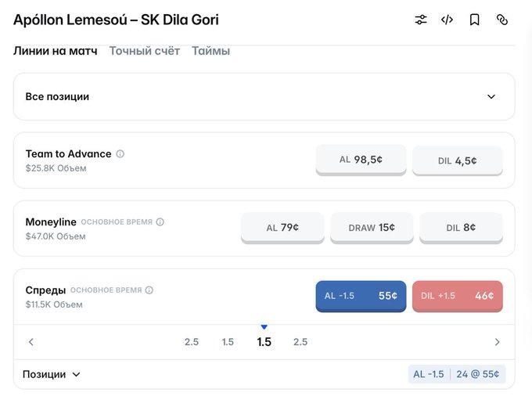Switch to the Линии на матч tab

pos(56,51)
